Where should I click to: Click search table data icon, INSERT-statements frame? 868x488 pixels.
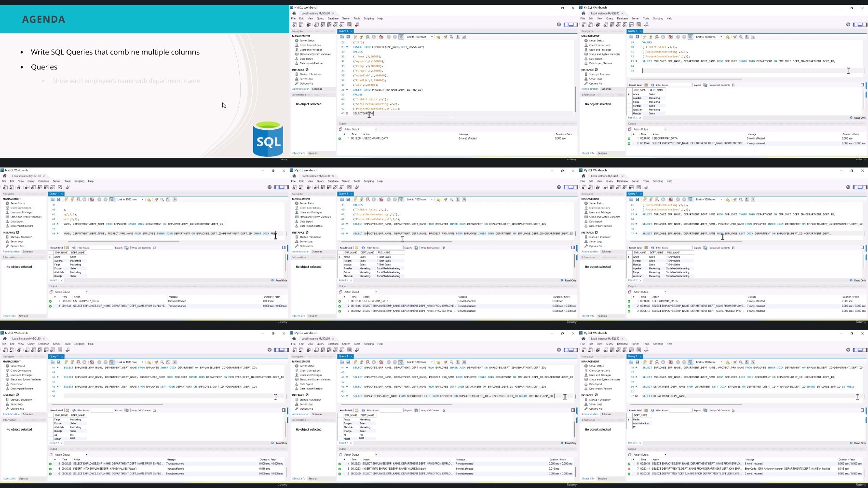pos(349,25)
